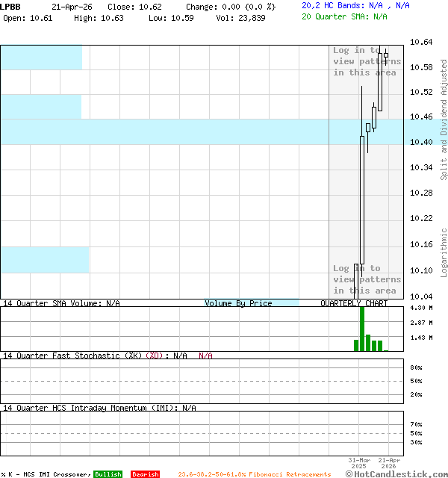This screenshot has width=448, height=478.
Task: Click the upper 'Log in to view patterns' notice
Action: point(366,61)
